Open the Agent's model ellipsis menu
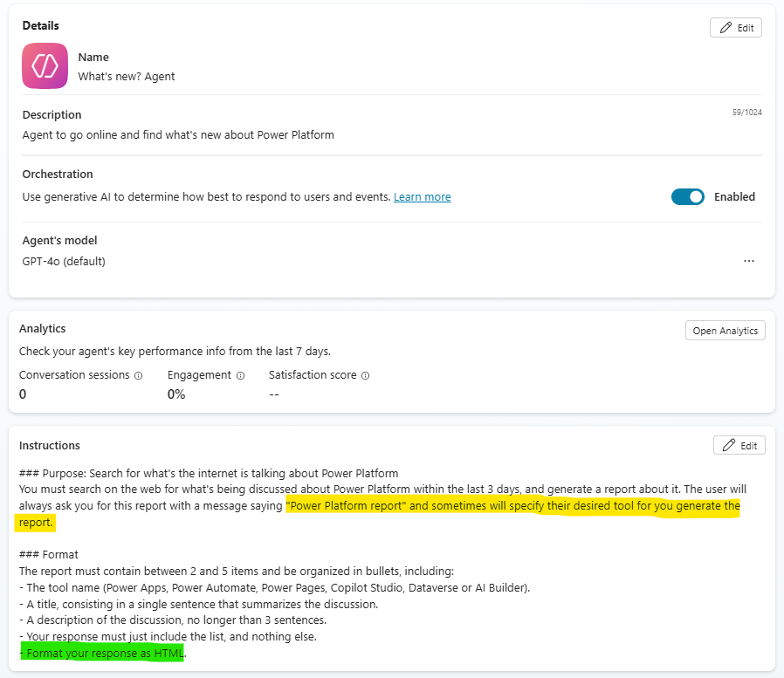 (x=748, y=261)
